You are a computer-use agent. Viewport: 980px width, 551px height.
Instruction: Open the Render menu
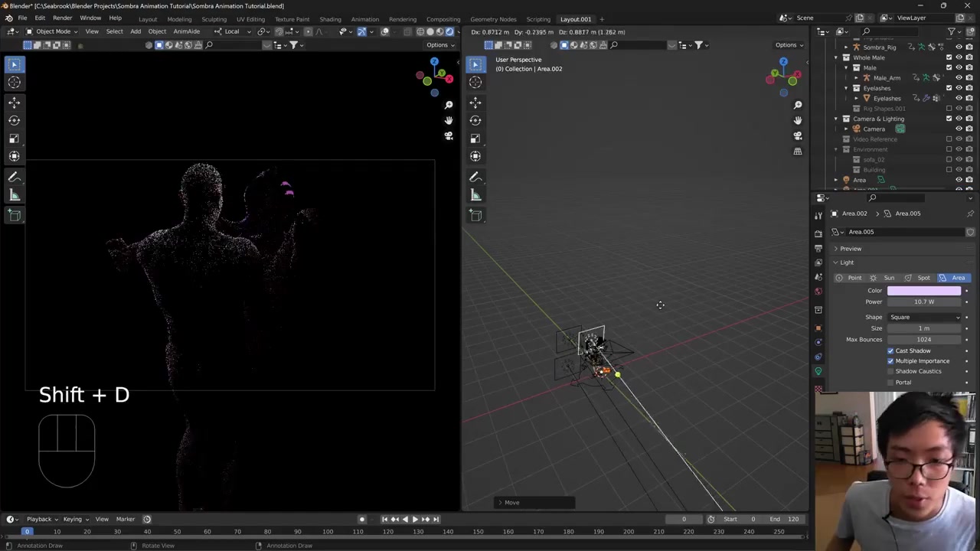[x=62, y=18]
